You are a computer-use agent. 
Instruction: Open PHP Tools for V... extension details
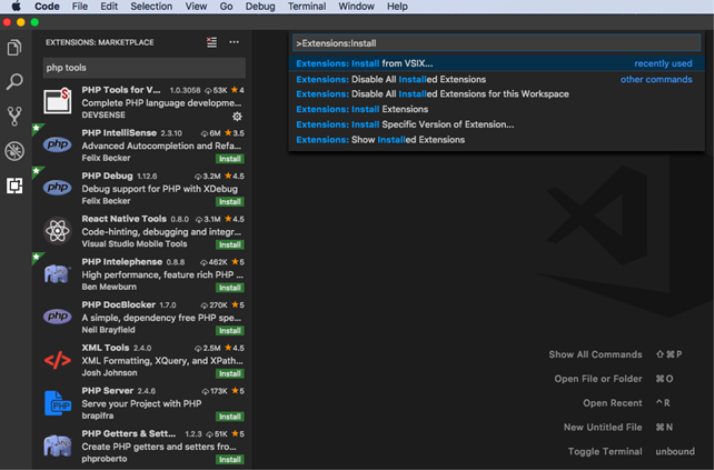point(121,90)
